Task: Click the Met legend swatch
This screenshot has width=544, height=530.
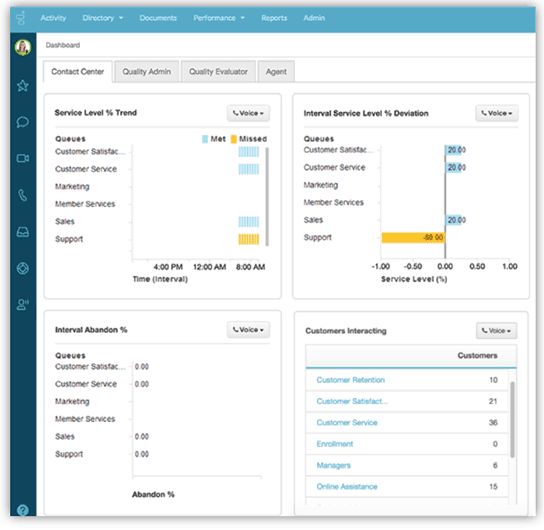Action: [x=205, y=139]
